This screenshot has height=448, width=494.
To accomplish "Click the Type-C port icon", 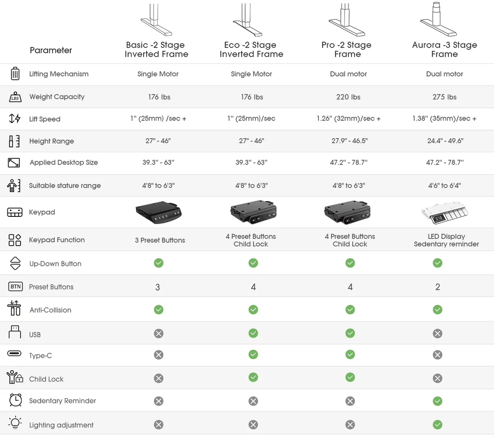I will [x=14, y=353].
